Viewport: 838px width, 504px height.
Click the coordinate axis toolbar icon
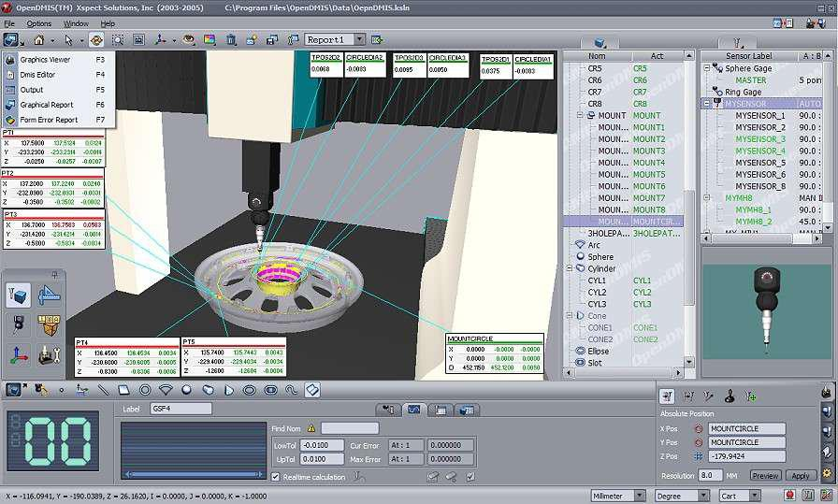point(162,40)
